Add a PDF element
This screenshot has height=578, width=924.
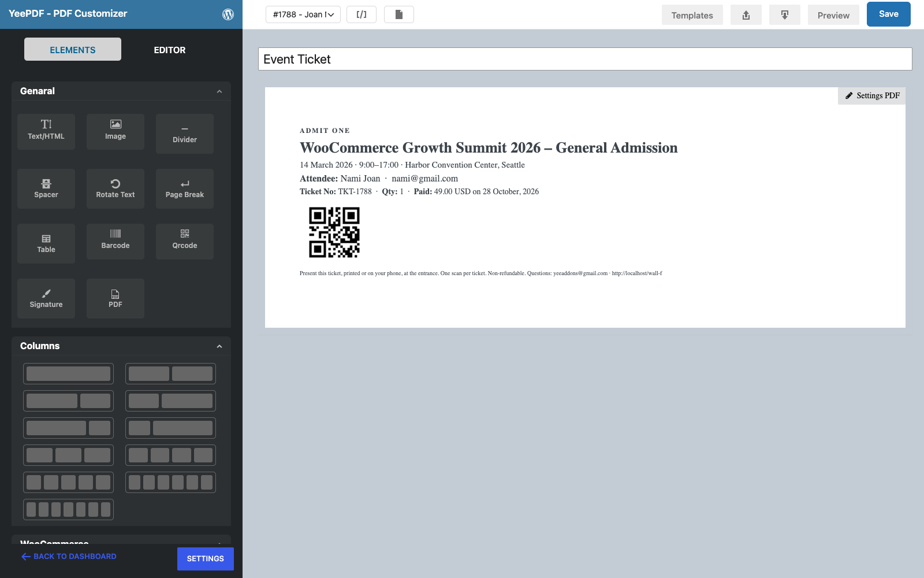[115, 298]
